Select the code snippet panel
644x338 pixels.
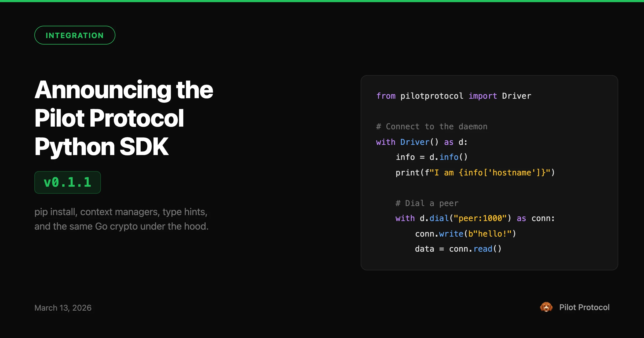click(x=489, y=172)
